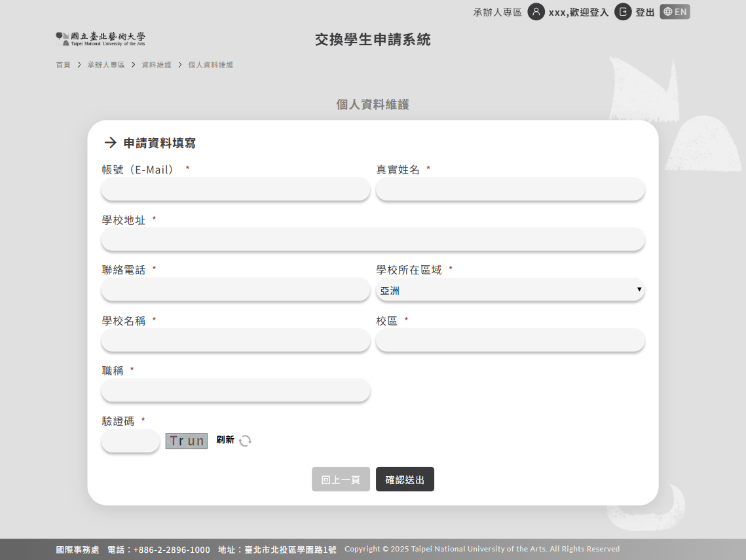This screenshot has height=560, width=746.
Task: Select 亞洲 in the region combo box
Action: (510, 289)
